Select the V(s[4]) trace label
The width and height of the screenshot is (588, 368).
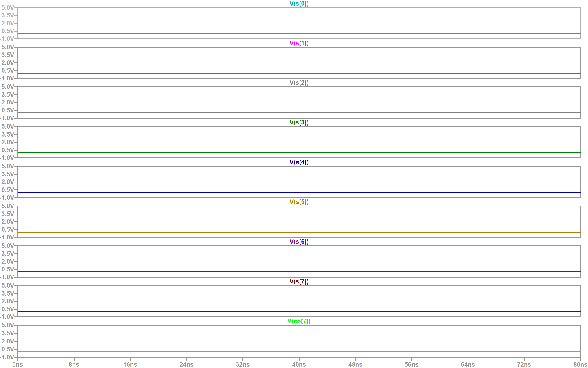pos(299,162)
